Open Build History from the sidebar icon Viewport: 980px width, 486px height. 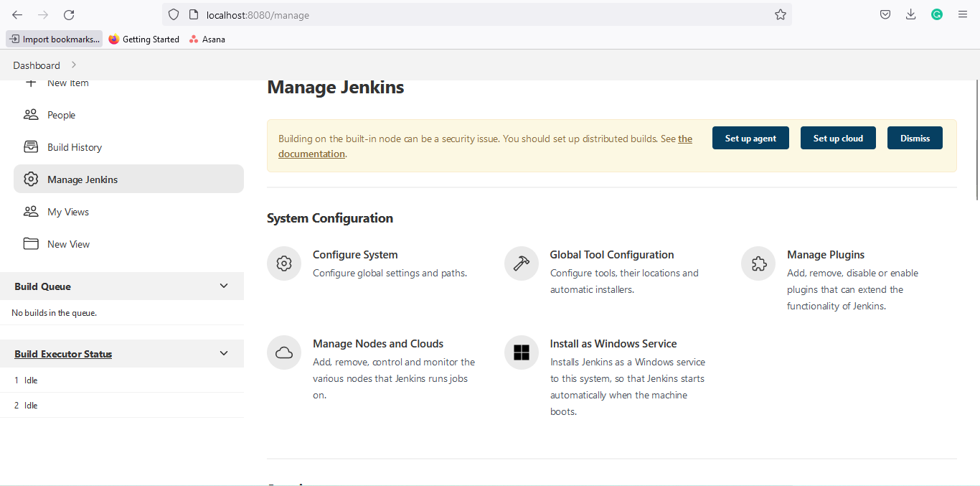pyautogui.click(x=30, y=146)
